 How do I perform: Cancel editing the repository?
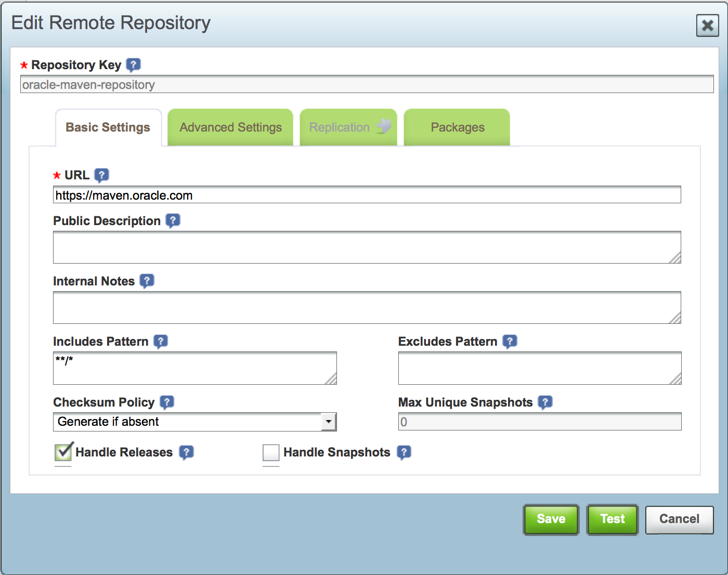coord(679,519)
